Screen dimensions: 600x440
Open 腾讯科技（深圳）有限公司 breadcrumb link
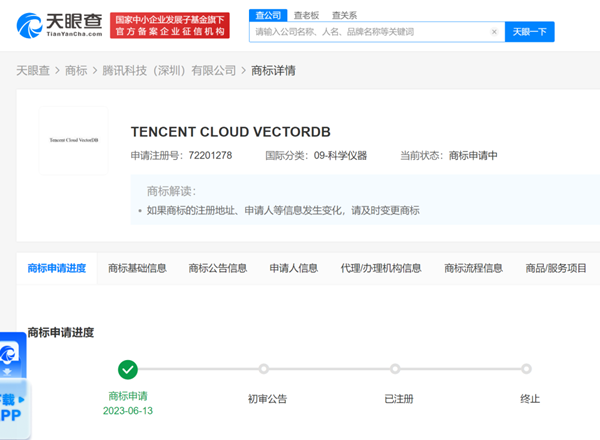169,71
